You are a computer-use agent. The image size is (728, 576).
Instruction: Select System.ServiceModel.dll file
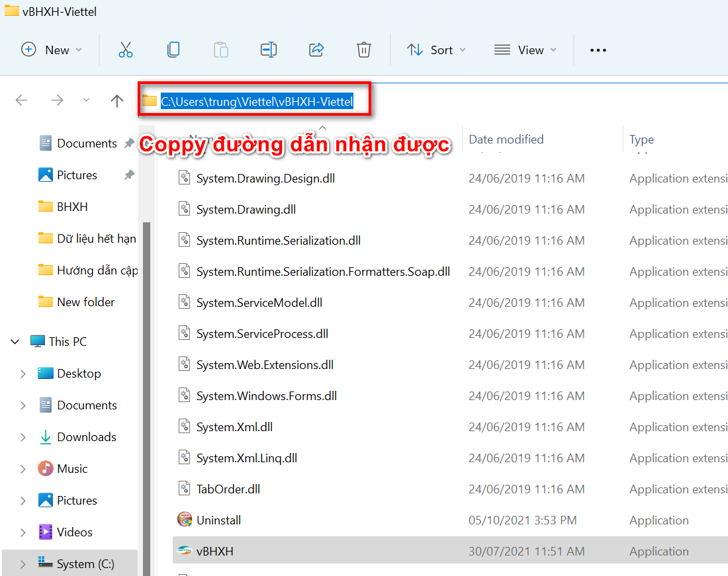[259, 303]
